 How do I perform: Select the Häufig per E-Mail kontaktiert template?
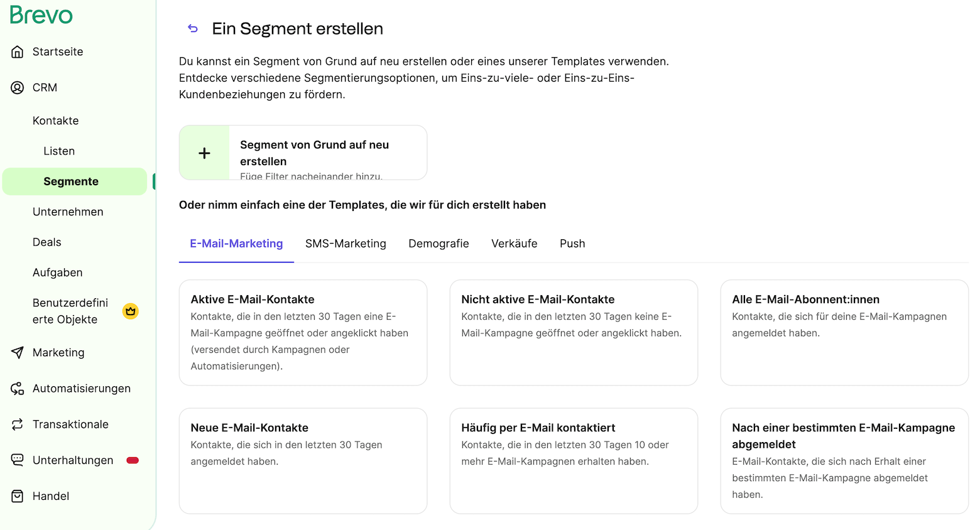point(573,460)
